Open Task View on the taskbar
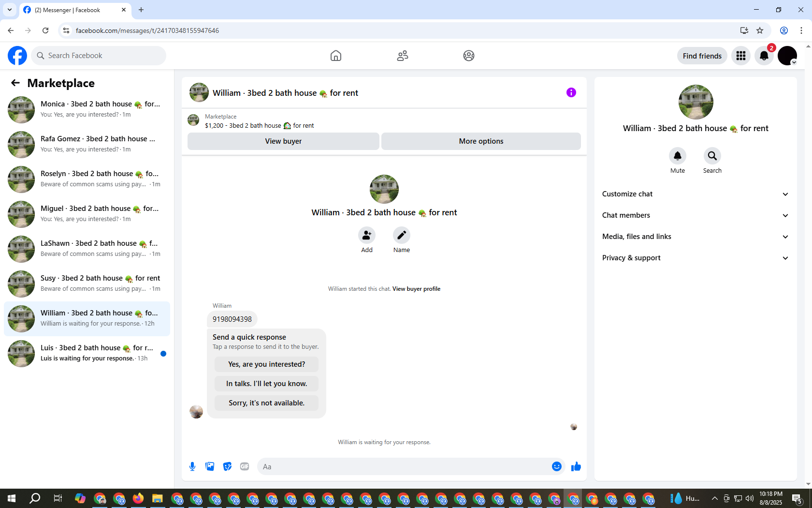812x508 pixels. (x=58, y=498)
